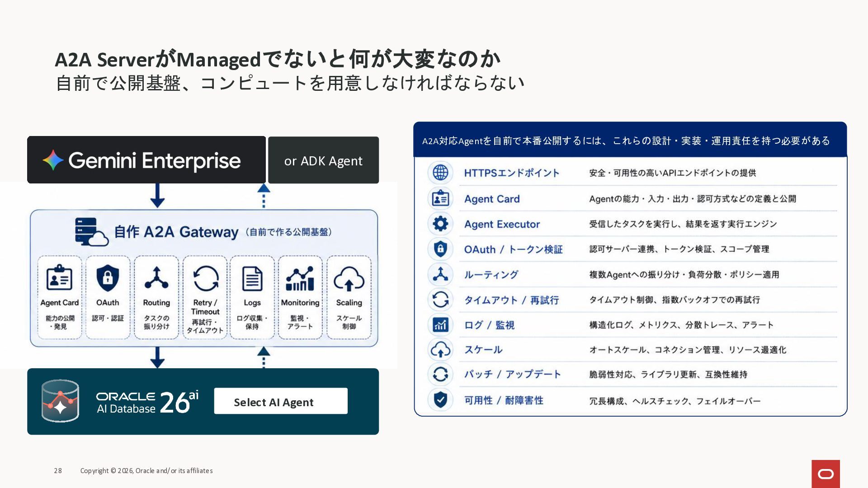Click the Scaling label スケール制御 in gateway
The image size is (868, 488).
click(x=349, y=322)
